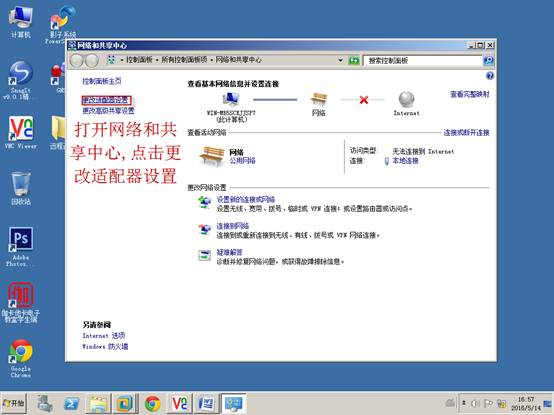
Task: Open the VMware-style taskbar icon
Action: point(124,403)
